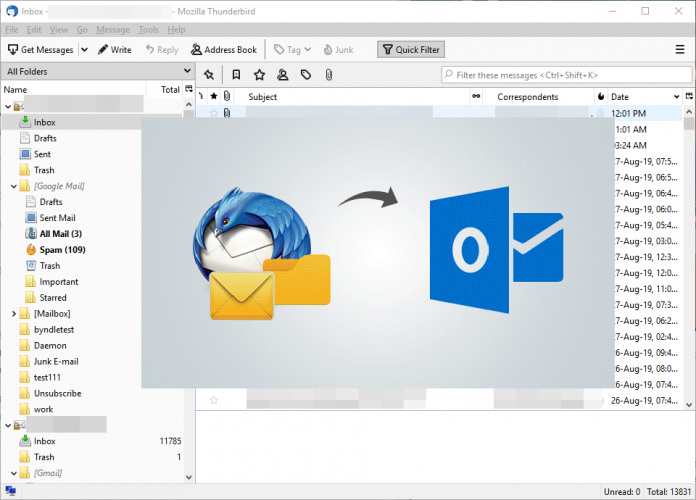Open the Daemon folder
The height and width of the screenshot is (500, 696).
click(50, 345)
